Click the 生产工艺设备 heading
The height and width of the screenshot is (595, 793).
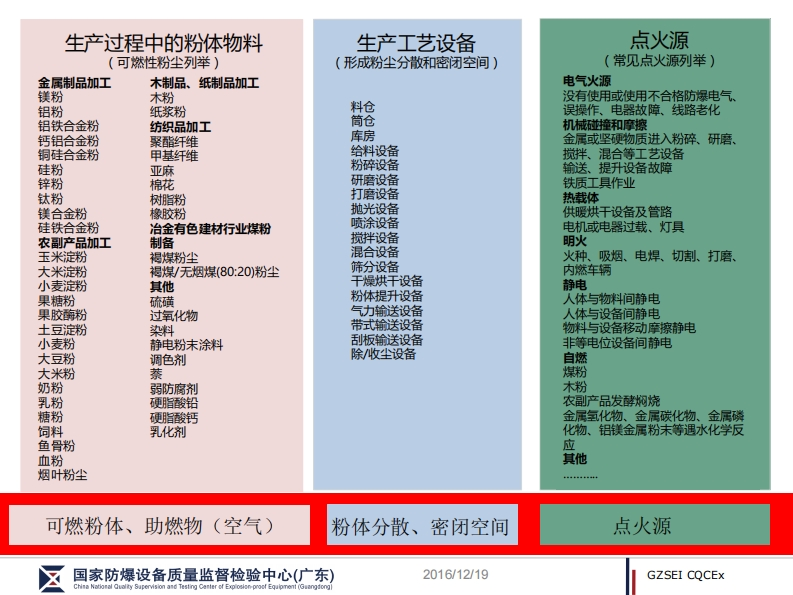click(416, 42)
